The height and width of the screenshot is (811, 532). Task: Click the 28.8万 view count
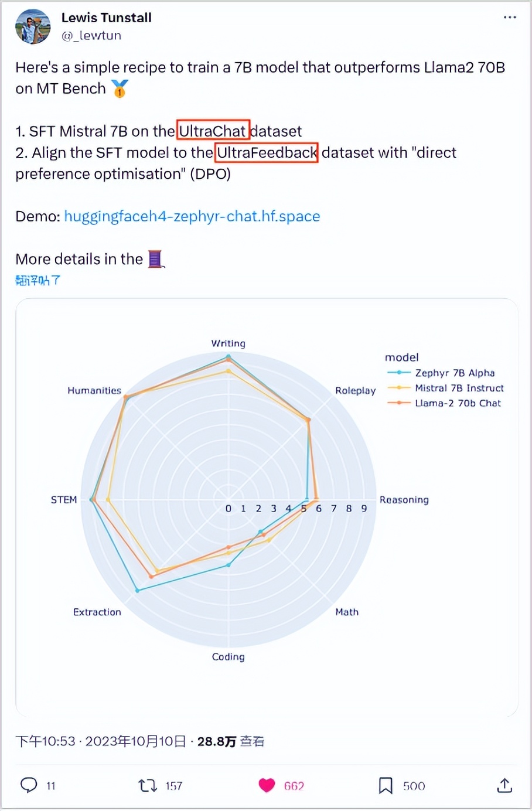216,741
